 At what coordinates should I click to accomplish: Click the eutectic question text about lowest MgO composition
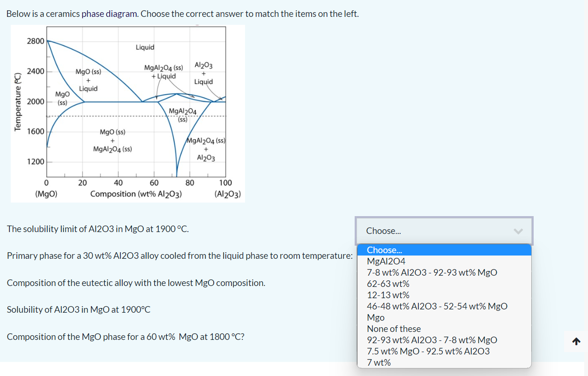tap(136, 283)
